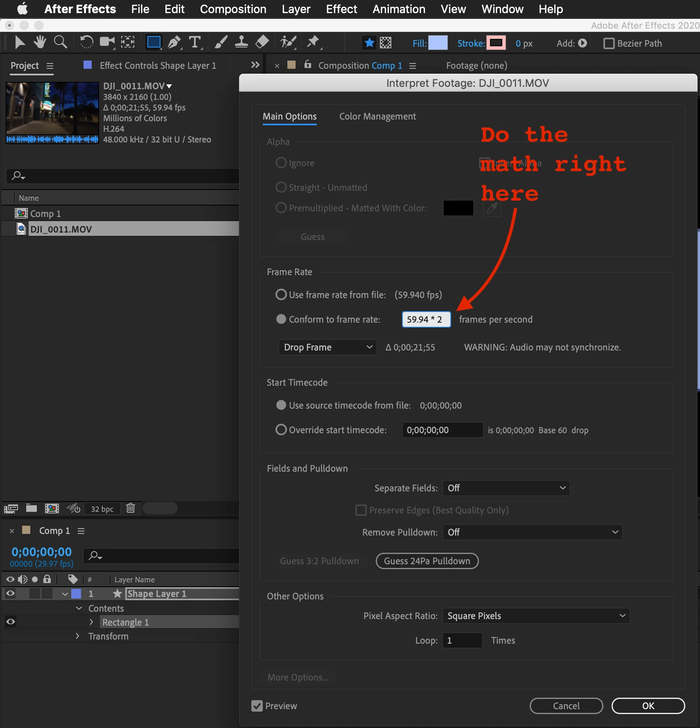This screenshot has height=728, width=700.
Task: Select the Zoom magnifier tool
Action: (x=61, y=42)
